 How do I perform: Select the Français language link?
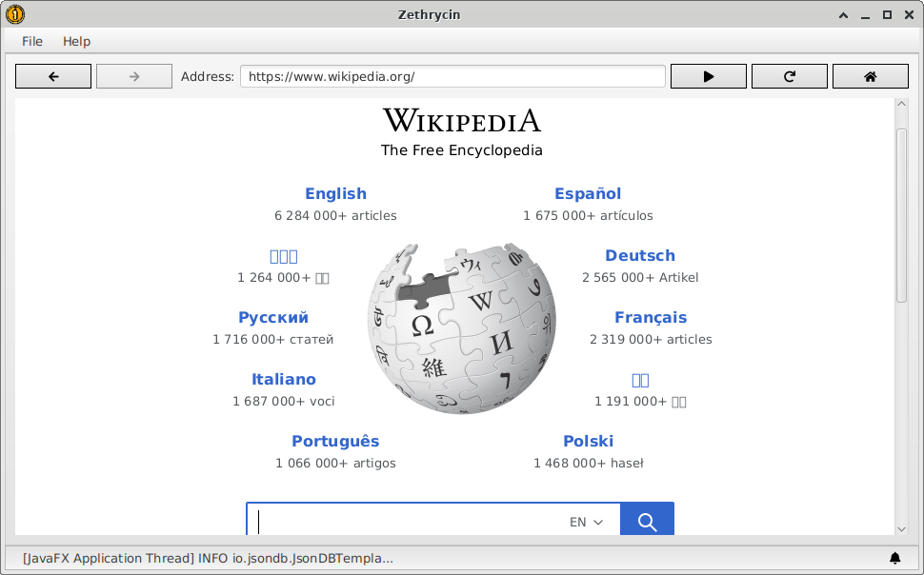[x=650, y=318]
